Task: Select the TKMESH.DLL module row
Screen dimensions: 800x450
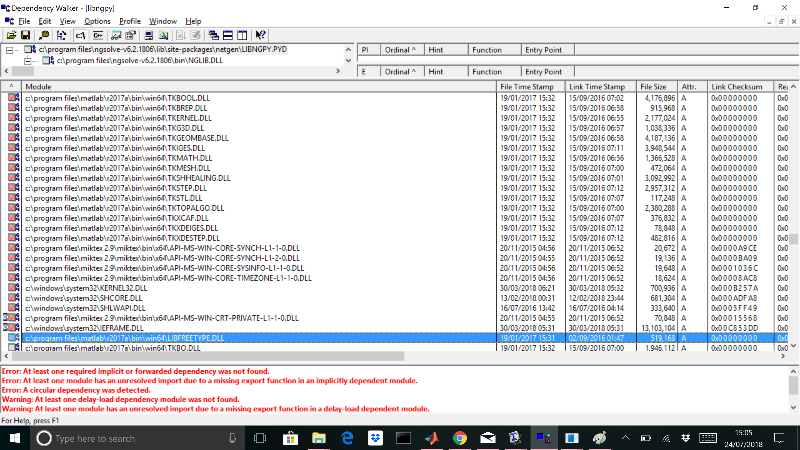Action: (394, 168)
